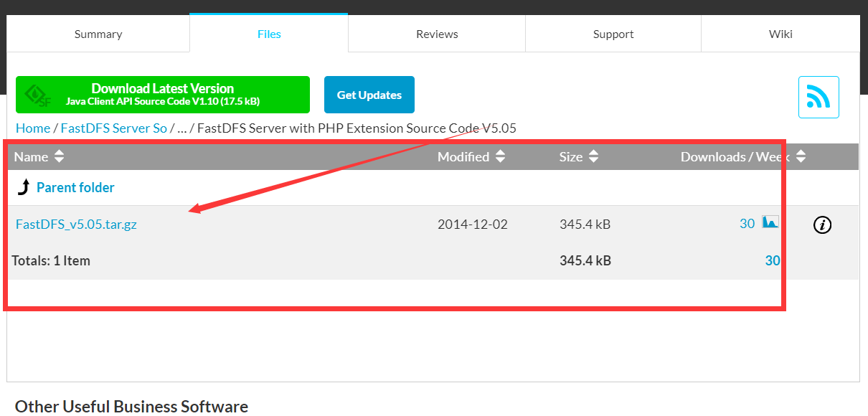Download the latest Java Client API version
The width and height of the screenshot is (868, 416).
coord(162,94)
